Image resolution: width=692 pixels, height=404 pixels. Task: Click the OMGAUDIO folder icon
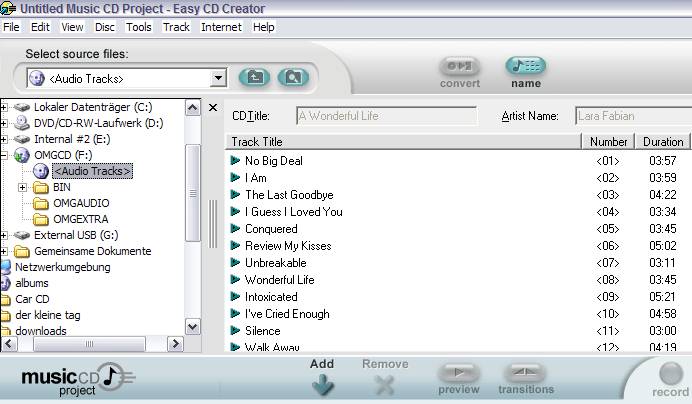click(x=41, y=203)
